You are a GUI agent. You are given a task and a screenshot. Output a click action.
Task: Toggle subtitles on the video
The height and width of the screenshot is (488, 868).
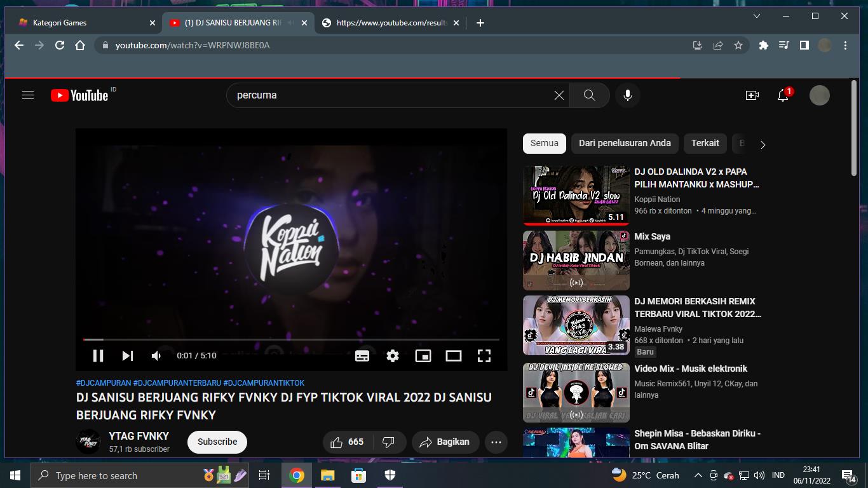tap(362, 356)
